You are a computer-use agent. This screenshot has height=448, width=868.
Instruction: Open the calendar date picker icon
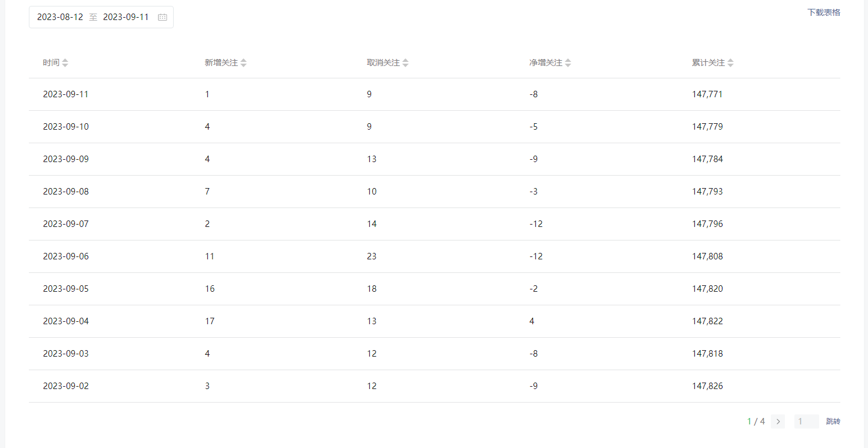tap(163, 17)
